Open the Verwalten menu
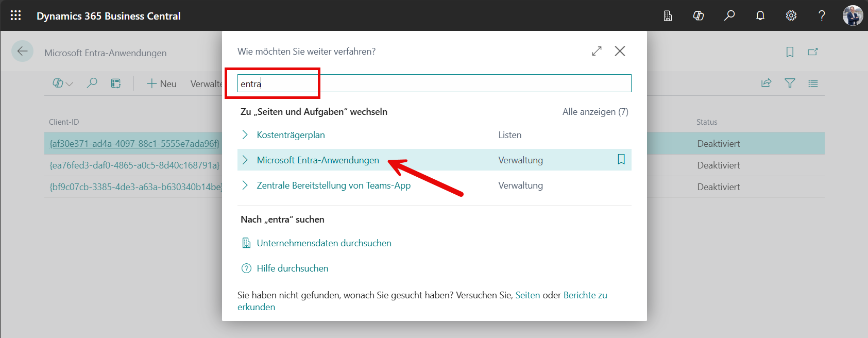Screen dimensions: 868x338 [207, 84]
